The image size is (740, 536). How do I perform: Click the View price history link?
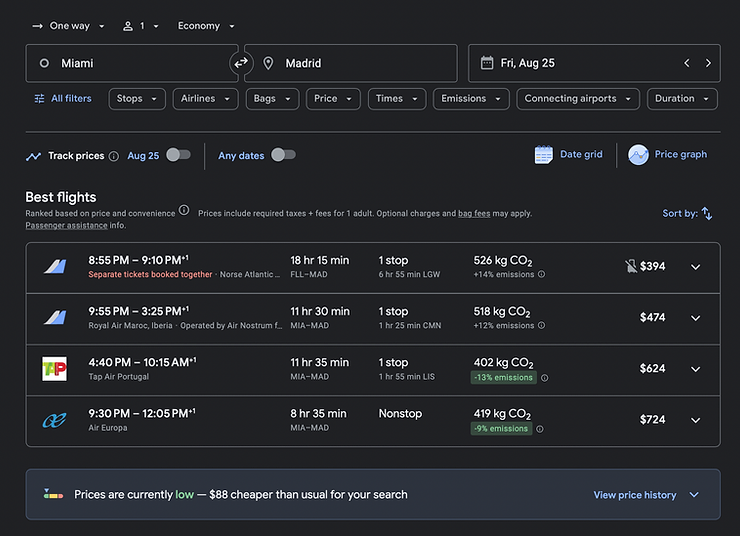pos(635,494)
